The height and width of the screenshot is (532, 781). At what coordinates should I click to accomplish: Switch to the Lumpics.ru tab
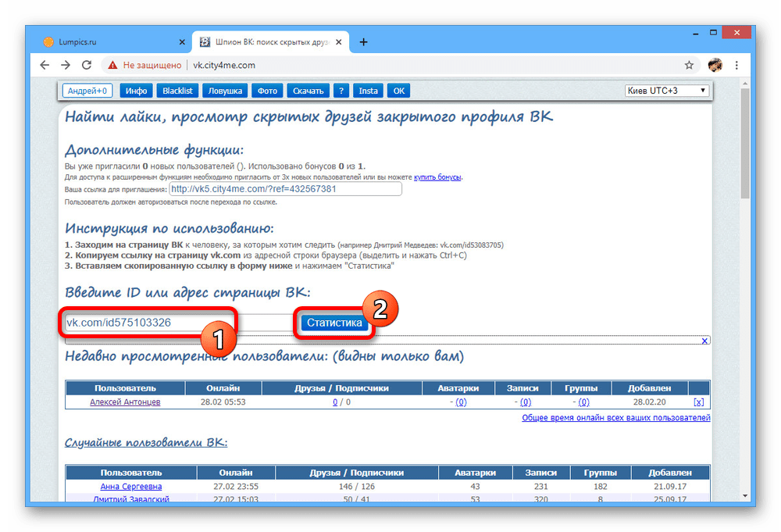(113, 42)
